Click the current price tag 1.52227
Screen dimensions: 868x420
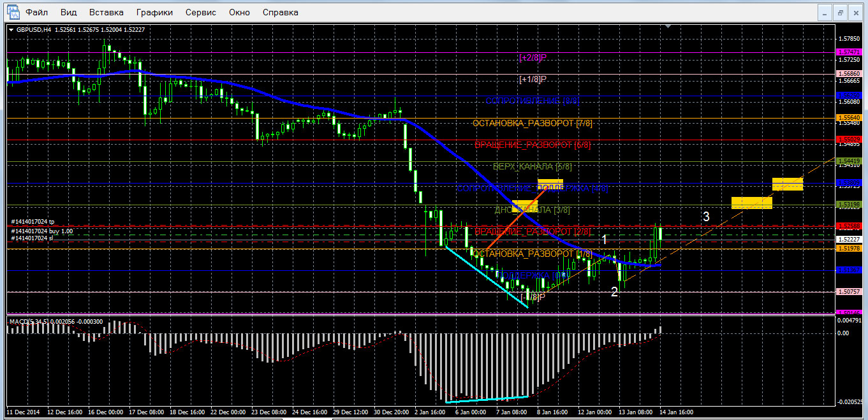point(848,239)
